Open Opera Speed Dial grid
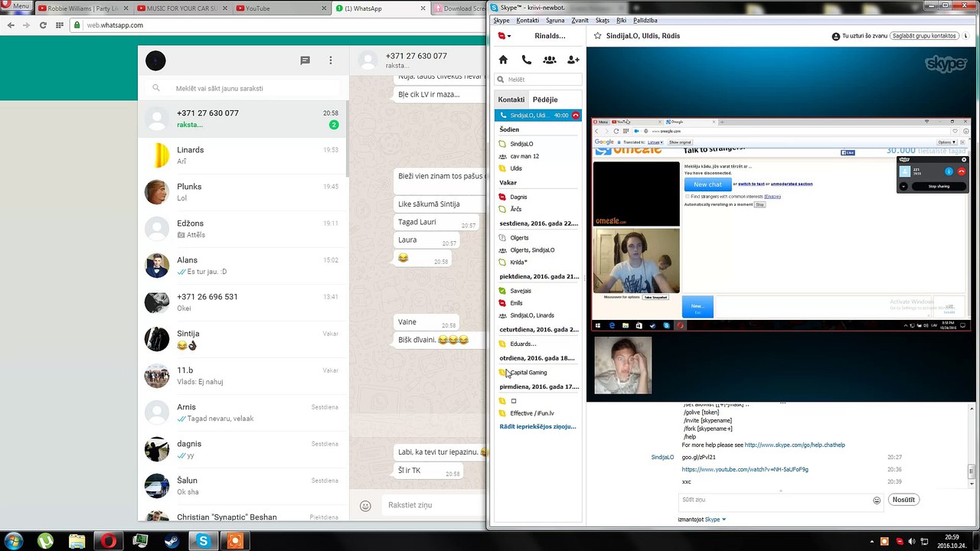980x551 pixels. point(59,25)
